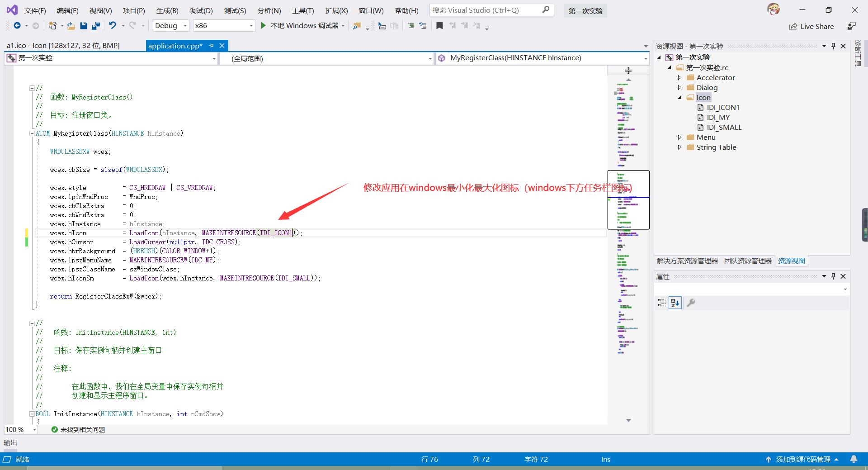The width and height of the screenshot is (868, 470).
Task: Expand the String Table folder
Action: coord(679,147)
